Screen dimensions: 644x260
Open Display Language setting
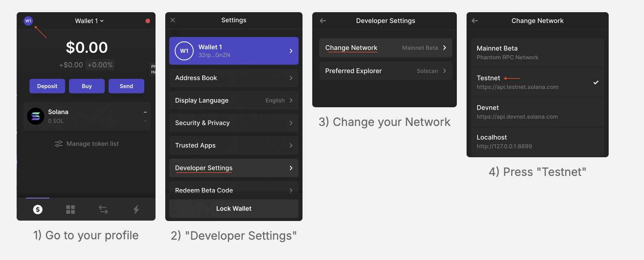pyautogui.click(x=234, y=100)
